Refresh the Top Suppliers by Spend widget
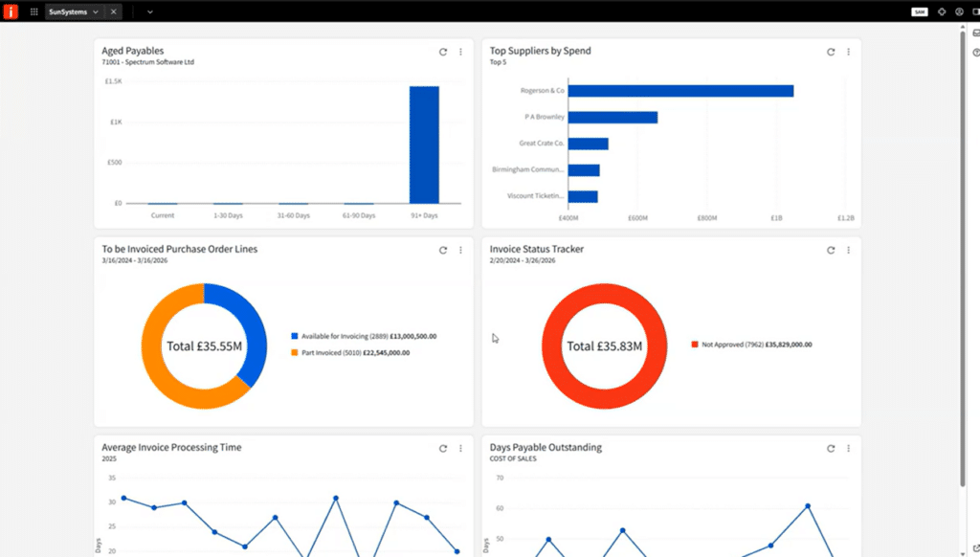980x557 pixels. [x=831, y=52]
